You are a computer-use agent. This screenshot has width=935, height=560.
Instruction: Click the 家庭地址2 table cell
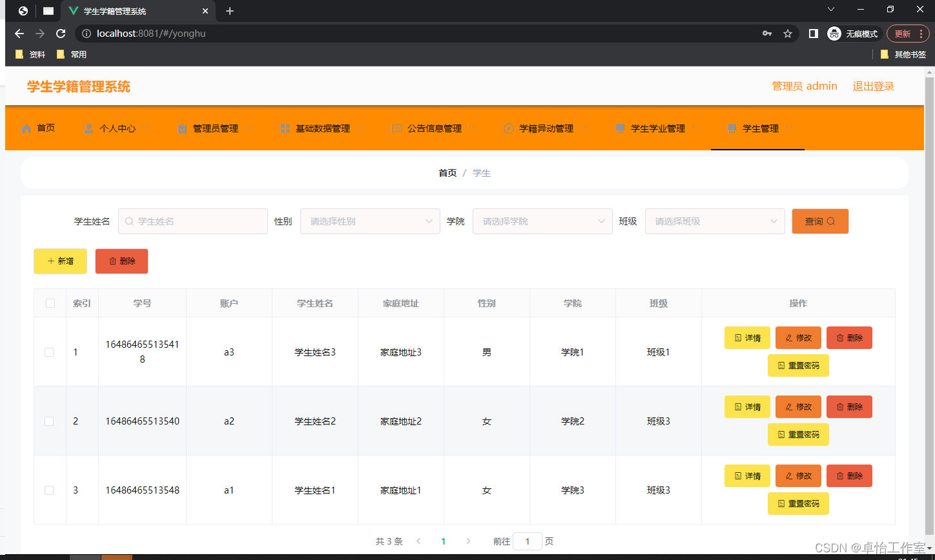(401, 421)
